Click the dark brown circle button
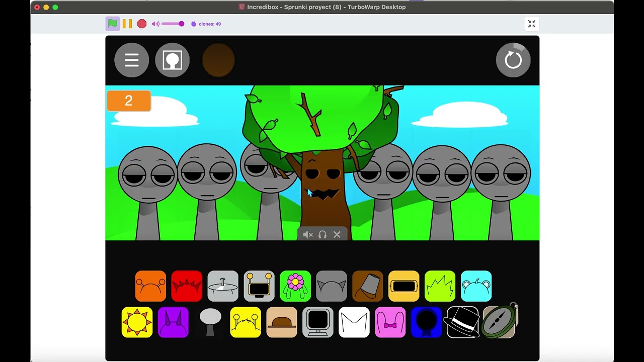Viewport: 644px width, 362px height. coord(218,60)
